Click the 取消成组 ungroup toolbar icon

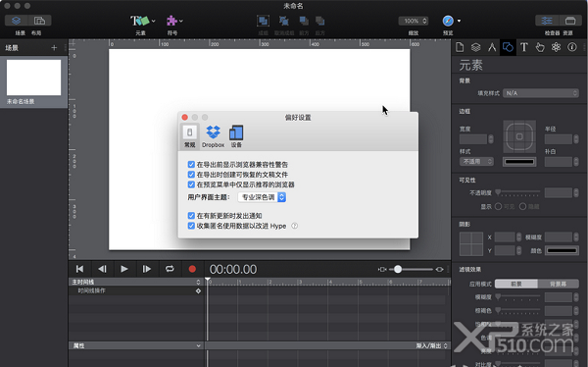pyautogui.click(x=284, y=21)
